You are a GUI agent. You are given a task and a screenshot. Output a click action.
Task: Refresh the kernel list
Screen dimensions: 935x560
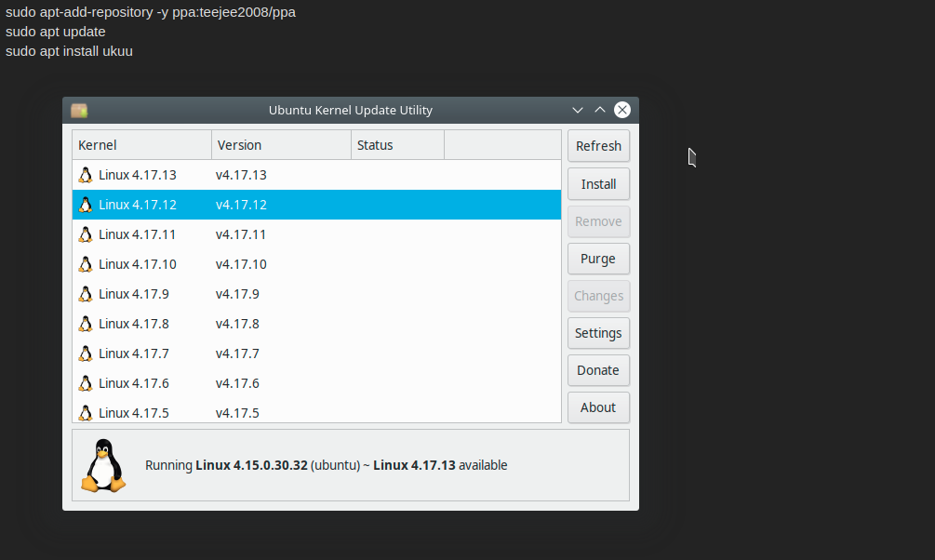coord(599,146)
